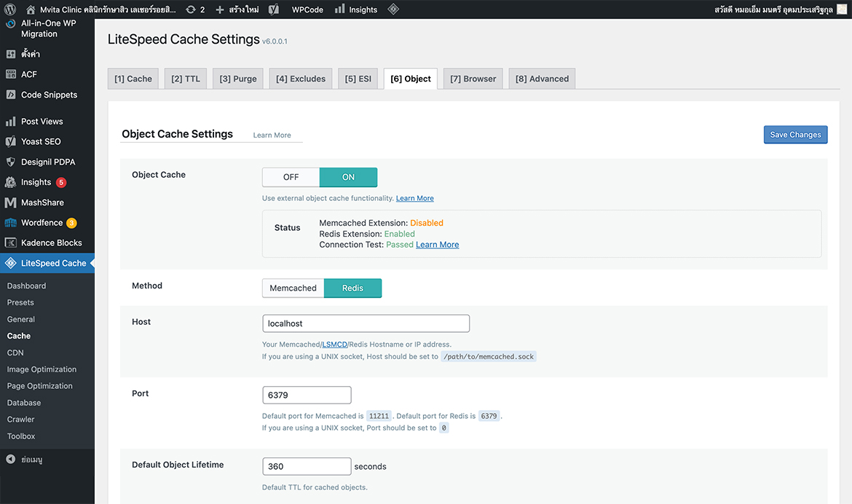Click the Save Changes button
The image size is (852, 504).
pos(795,135)
